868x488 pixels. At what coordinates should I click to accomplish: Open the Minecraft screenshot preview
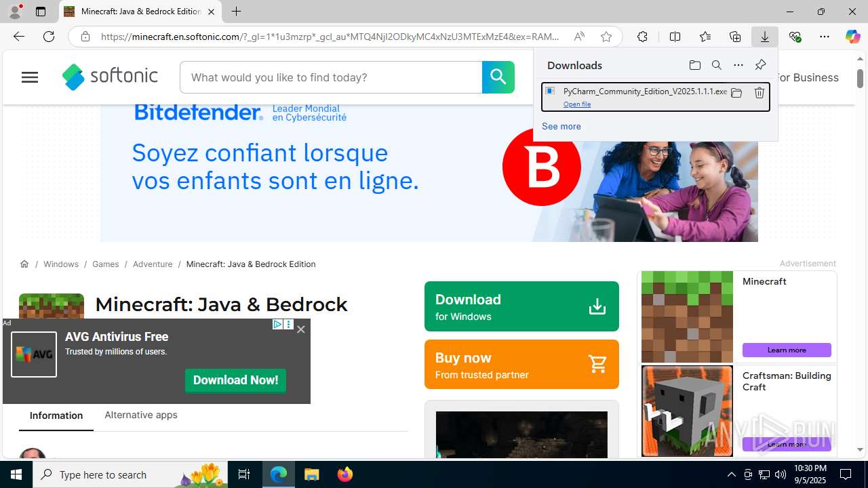tap(521, 434)
